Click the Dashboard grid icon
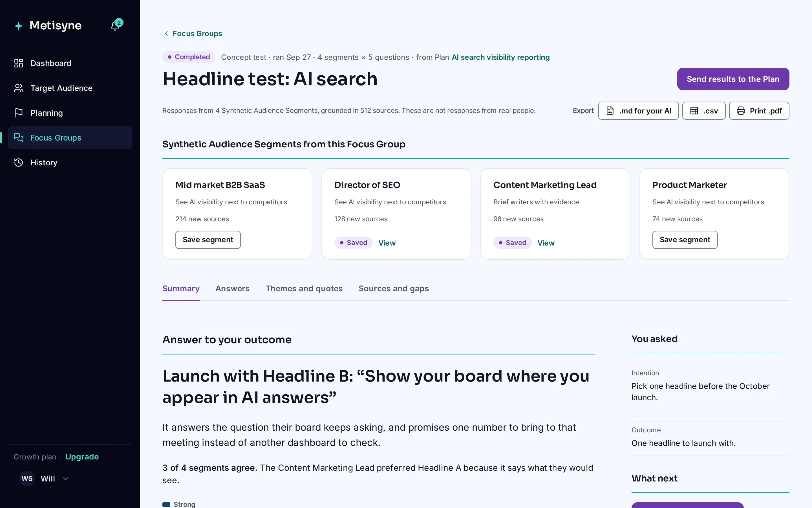Viewport: 812px width, 508px height. click(x=18, y=63)
